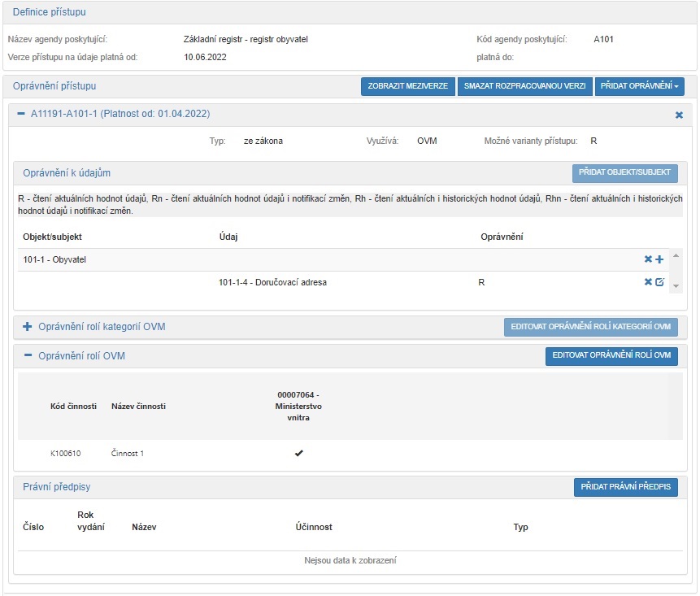The image size is (700, 596).
Task: Delete the 101-1 Obyvatel object row
Action: coord(648,259)
